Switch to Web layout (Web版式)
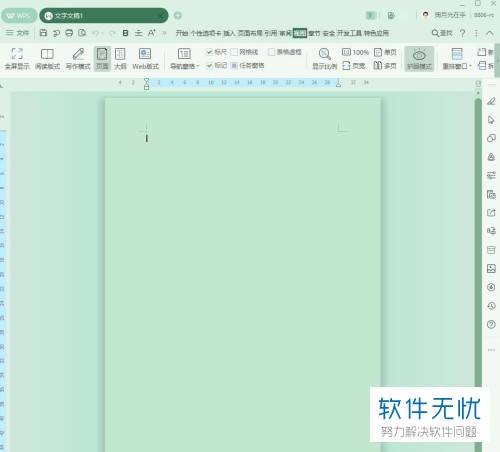This screenshot has height=452, width=500. pyautogui.click(x=145, y=58)
